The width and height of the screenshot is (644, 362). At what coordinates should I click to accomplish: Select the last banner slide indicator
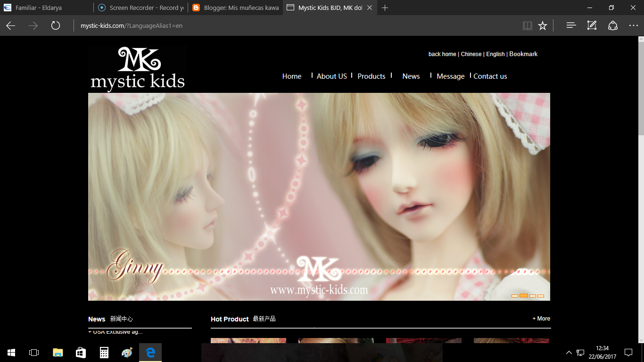(x=541, y=296)
